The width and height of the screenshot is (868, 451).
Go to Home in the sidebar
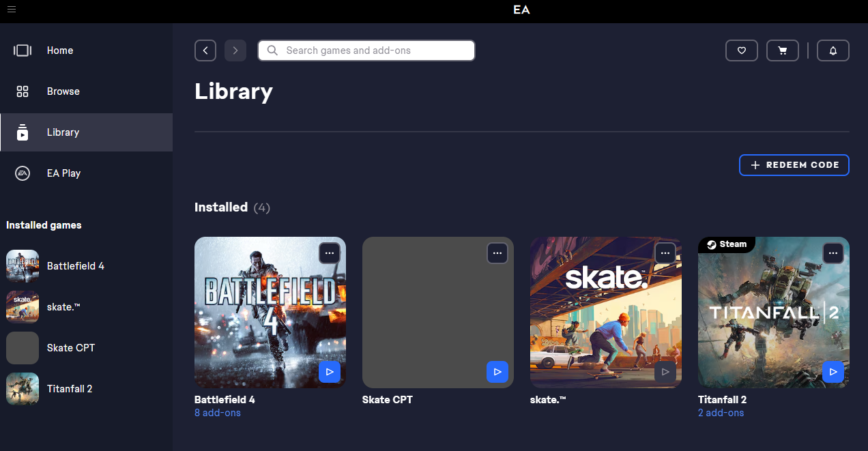coord(60,50)
